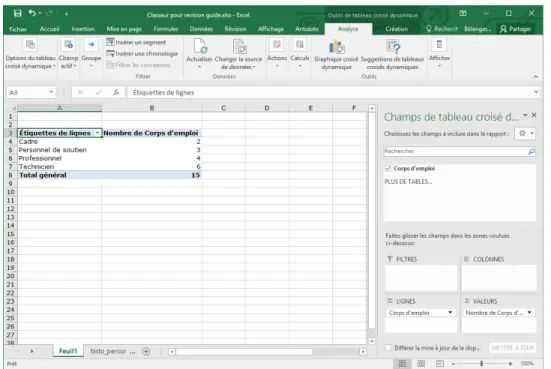Expand Nombre de Corps d'emploi values dropdown
Screen dimensions: 551x369
(529, 312)
